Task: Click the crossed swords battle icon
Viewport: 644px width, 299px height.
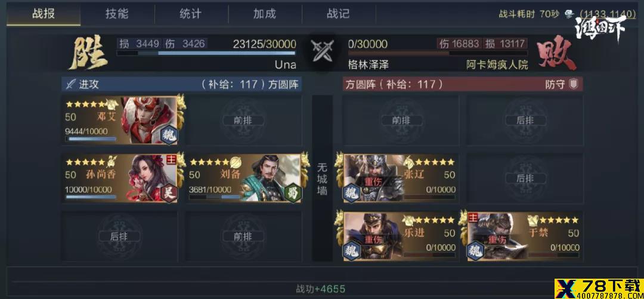Action: 322,51
